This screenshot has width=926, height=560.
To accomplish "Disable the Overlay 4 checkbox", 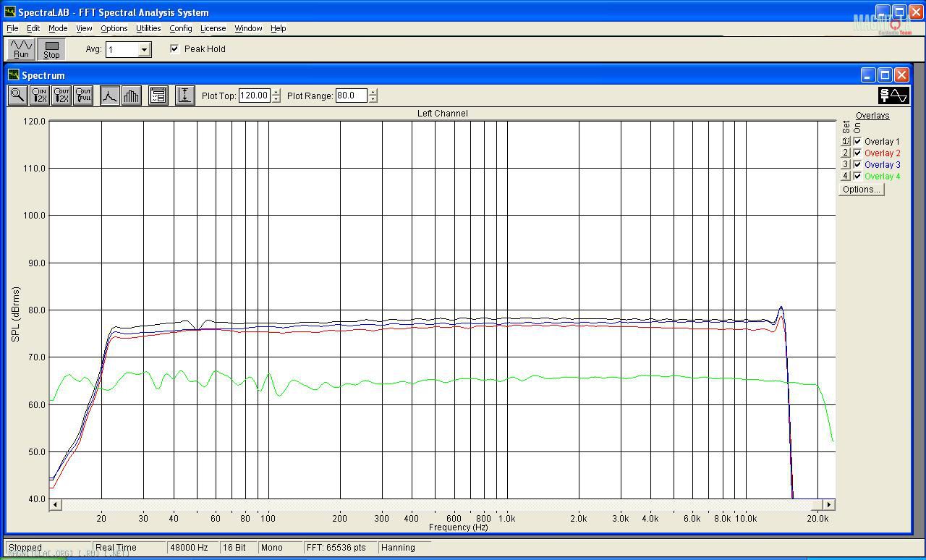I will [x=857, y=176].
